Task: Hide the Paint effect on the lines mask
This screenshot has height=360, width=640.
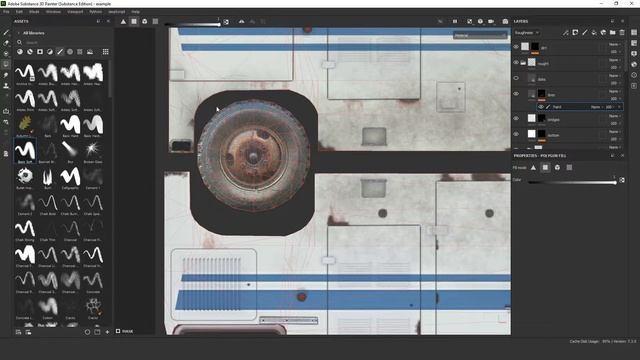Action: (x=541, y=107)
